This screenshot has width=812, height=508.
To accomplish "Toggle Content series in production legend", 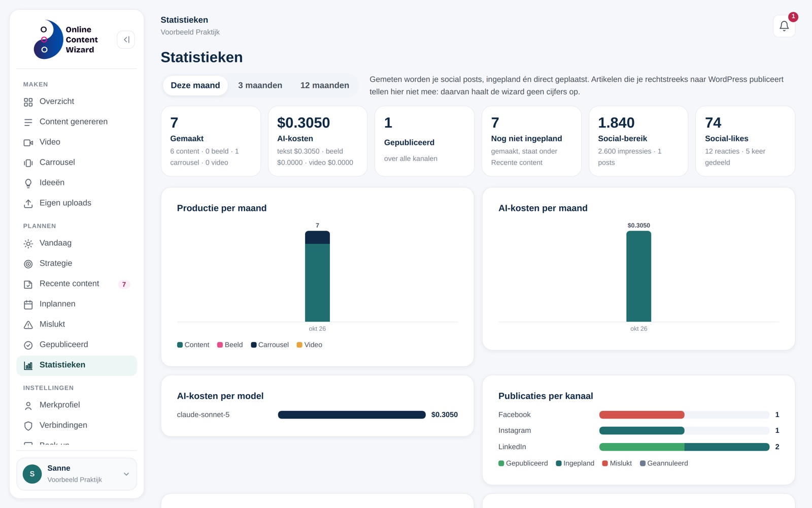I will [x=193, y=345].
